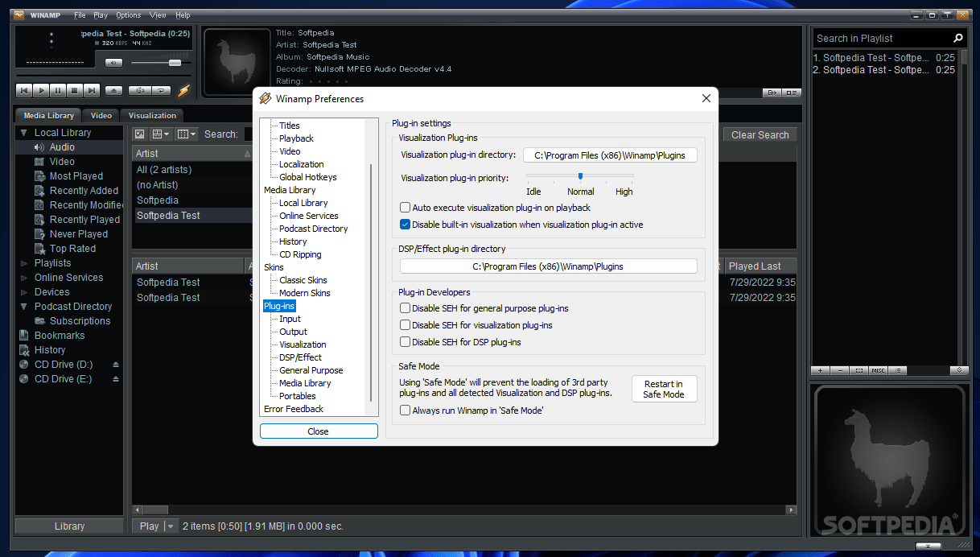Open the playlist MISC options
This screenshot has height=557, width=980.
(878, 370)
